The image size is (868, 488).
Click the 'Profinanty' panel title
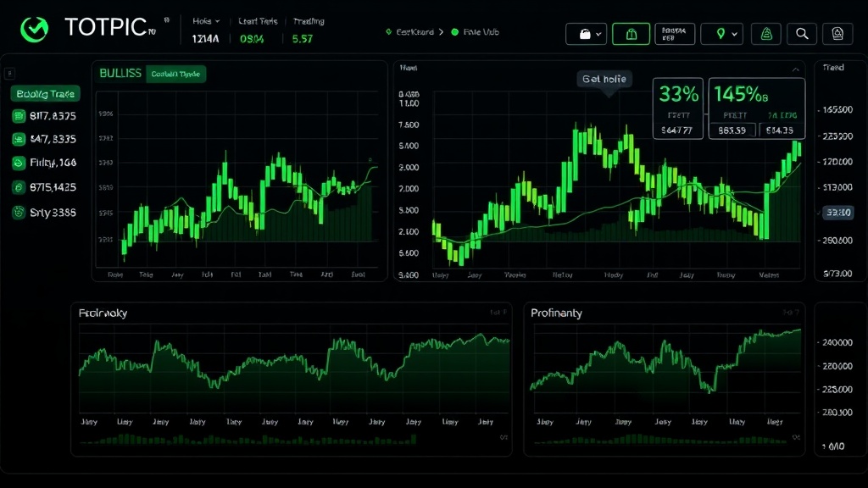[556, 313]
